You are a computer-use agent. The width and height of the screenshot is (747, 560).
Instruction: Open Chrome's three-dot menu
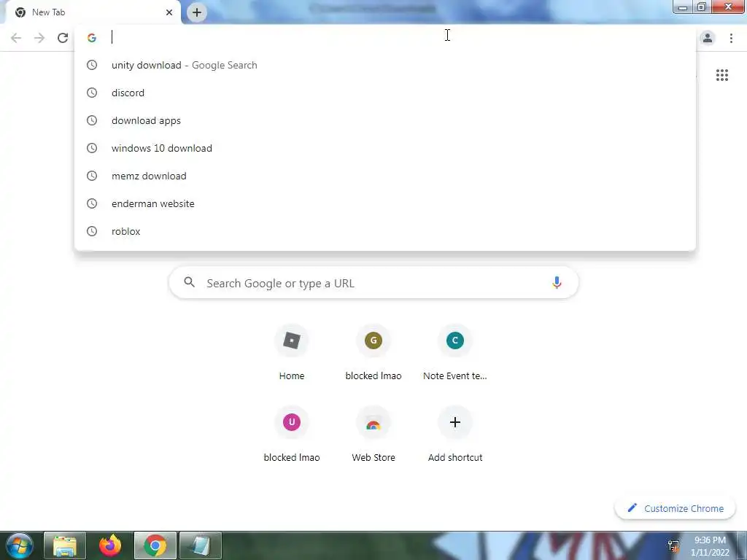pyautogui.click(x=731, y=38)
